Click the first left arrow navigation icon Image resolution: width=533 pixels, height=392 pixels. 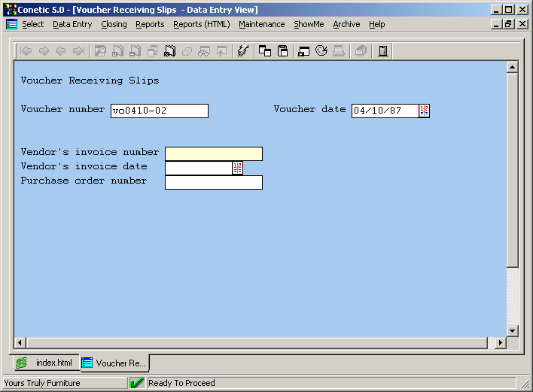pyautogui.click(x=26, y=51)
